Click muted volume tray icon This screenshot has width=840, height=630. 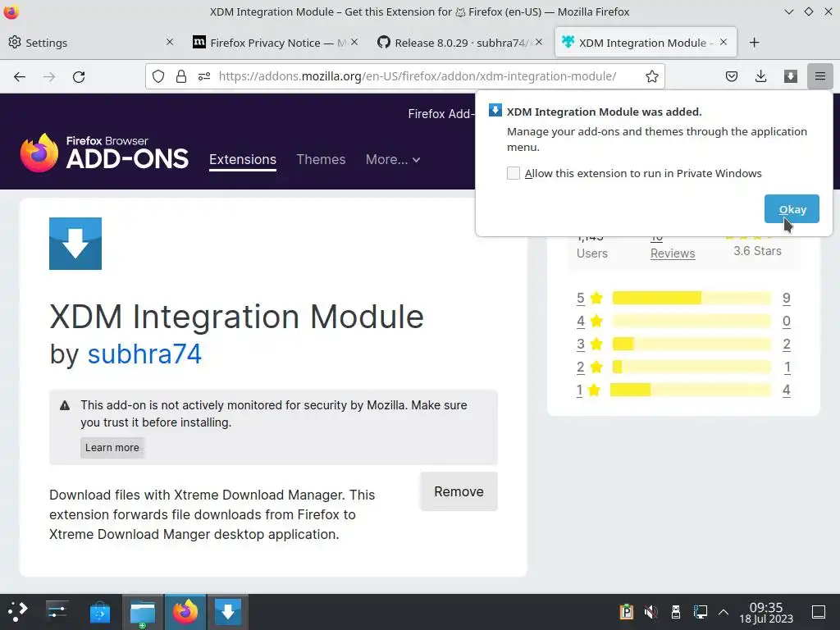[651, 612]
